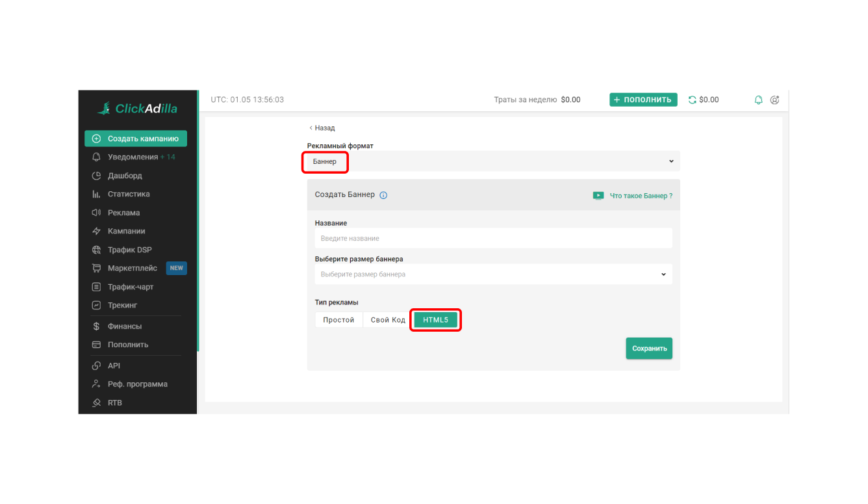Click the Пополнить button in header
The height and width of the screenshot is (504, 868).
point(643,100)
